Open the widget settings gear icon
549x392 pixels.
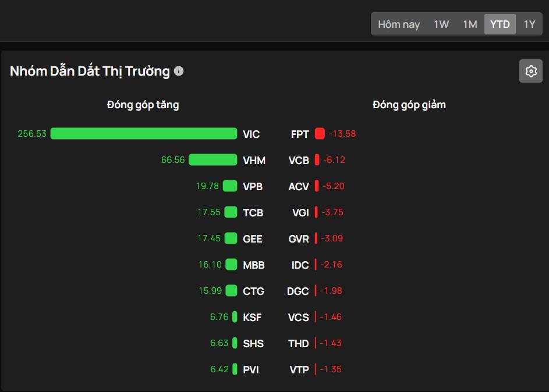[x=530, y=71]
